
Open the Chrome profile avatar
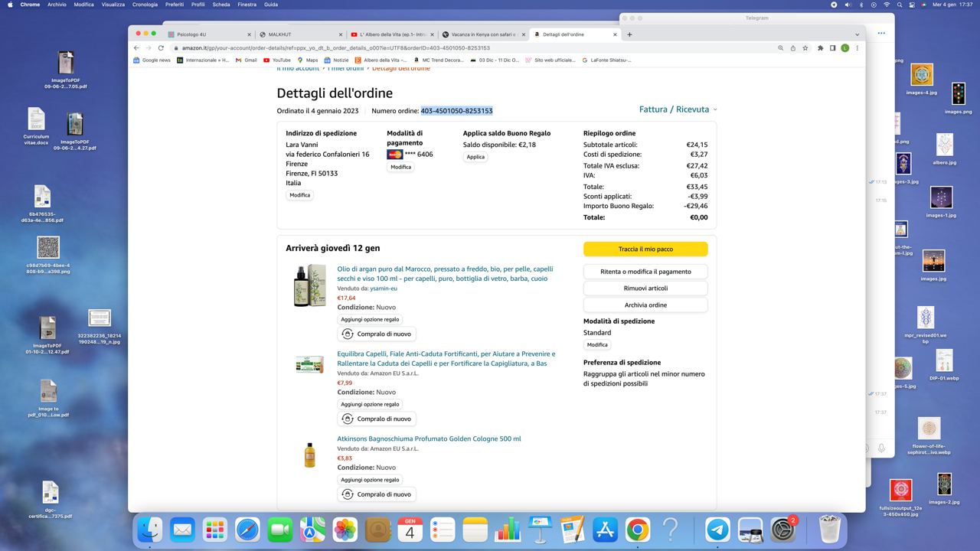point(845,48)
